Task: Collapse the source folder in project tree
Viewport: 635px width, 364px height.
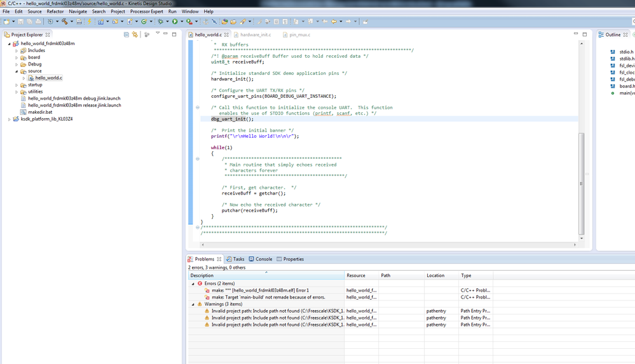Action: click(17, 71)
